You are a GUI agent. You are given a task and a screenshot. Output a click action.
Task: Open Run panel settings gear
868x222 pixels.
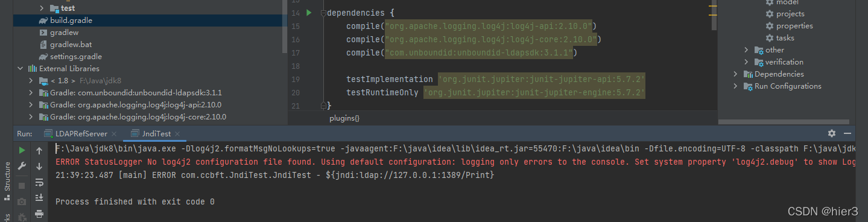(832, 133)
